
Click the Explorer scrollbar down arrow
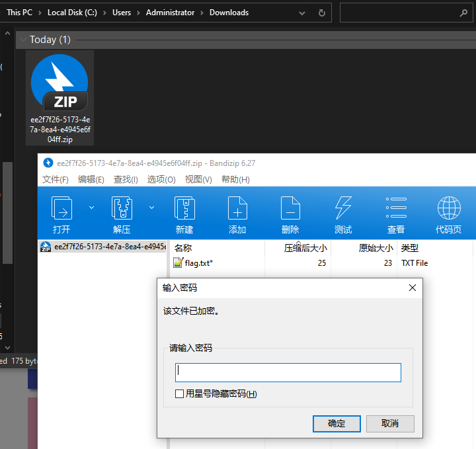coord(7,347)
